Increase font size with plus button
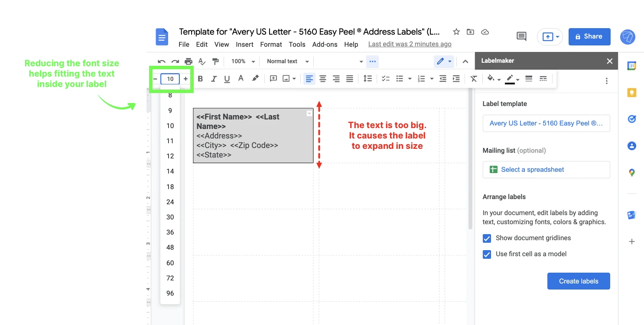Image resolution: width=644 pixels, height=325 pixels. click(185, 79)
